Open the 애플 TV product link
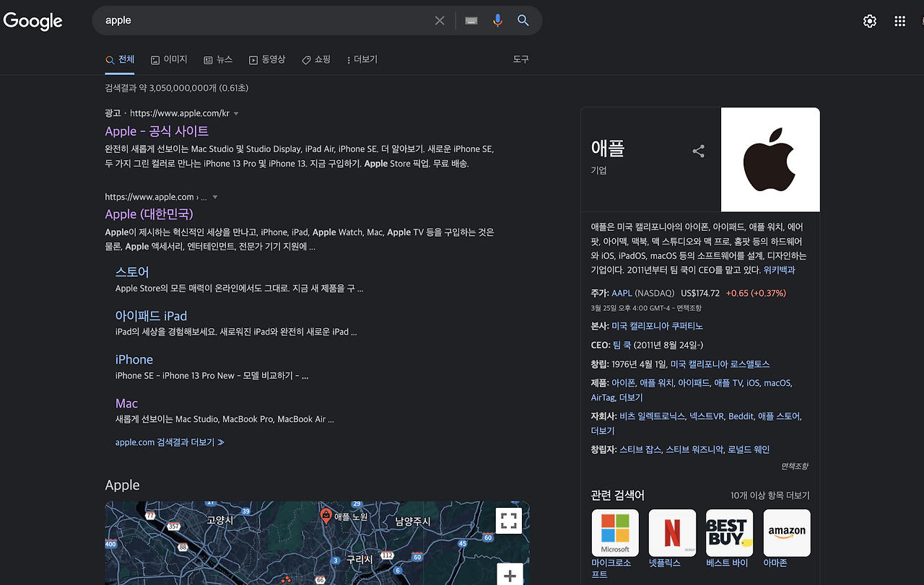924x585 pixels. point(728,383)
